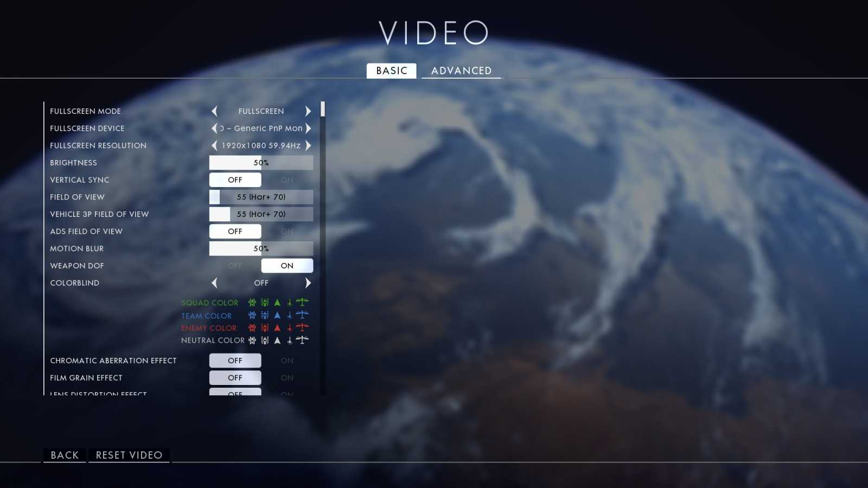Adjust the Brightness slider
The width and height of the screenshot is (868, 488).
[261, 163]
